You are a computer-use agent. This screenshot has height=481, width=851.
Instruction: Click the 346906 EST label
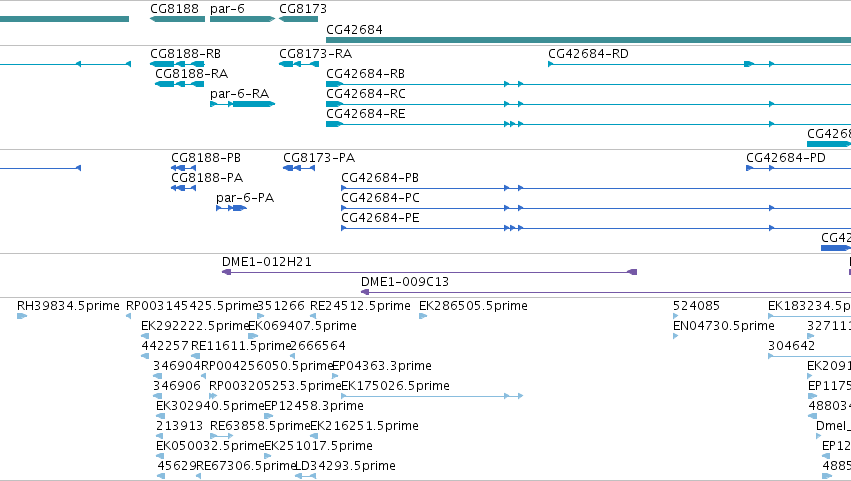point(177,387)
